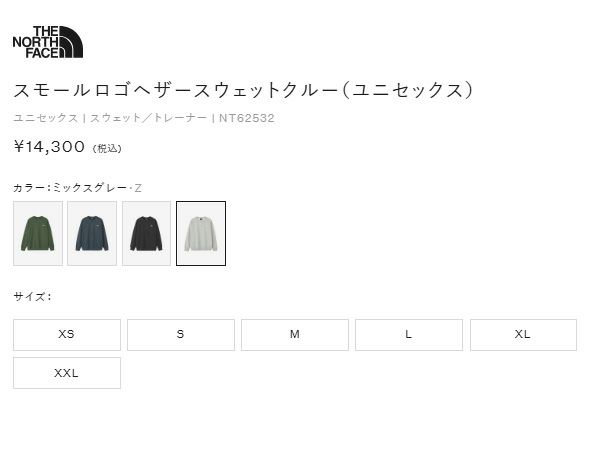This screenshot has width=600, height=450.
Task: Choose the black sweatshirt color swatch
Action: 147,233
